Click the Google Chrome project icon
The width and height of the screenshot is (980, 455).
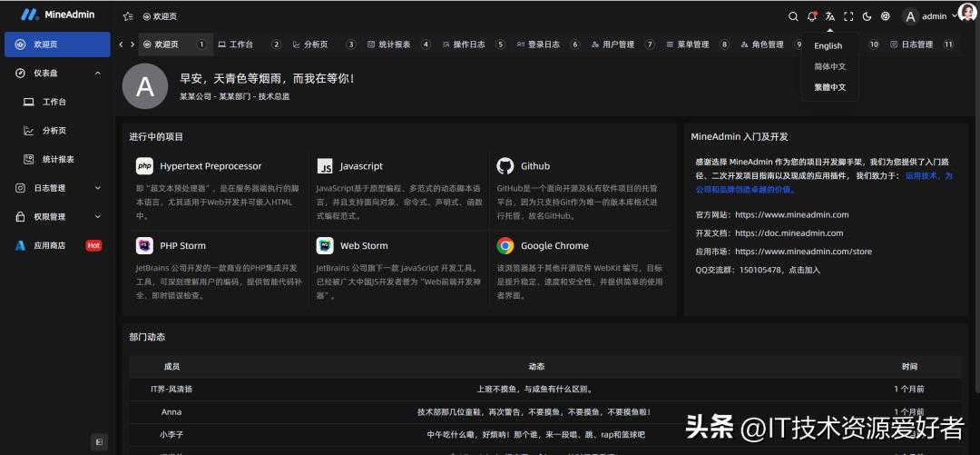505,245
